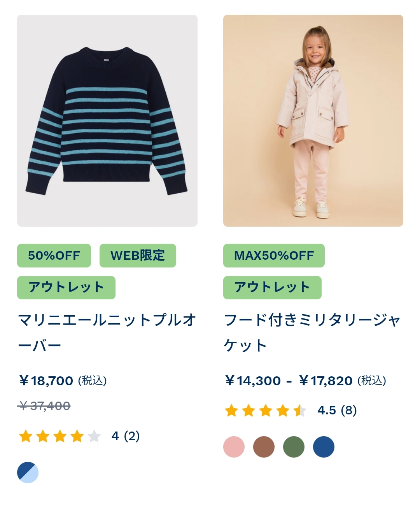Choose the blue jacket color swatch
This screenshot has height=505, width=420.
click(324, 447)
